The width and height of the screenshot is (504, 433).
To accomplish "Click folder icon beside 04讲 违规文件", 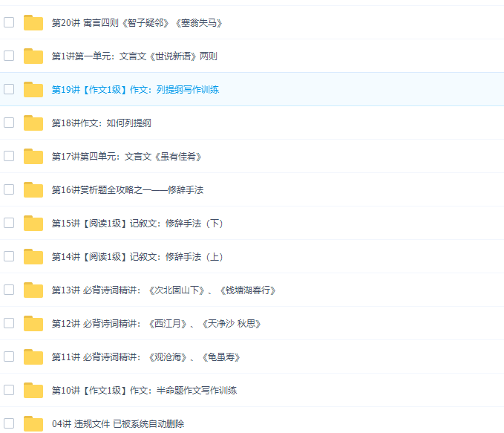I will [33, 423].
